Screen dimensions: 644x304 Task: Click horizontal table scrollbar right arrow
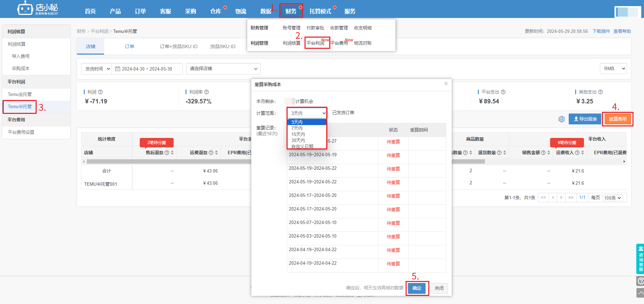tap(624, 162)
